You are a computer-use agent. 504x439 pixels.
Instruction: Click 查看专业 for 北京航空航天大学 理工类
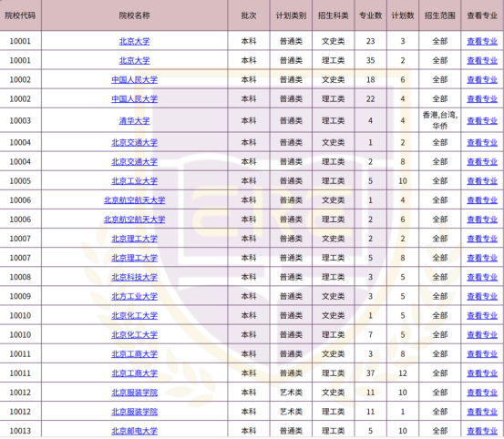pyautogui.click(x=482, y=219)
